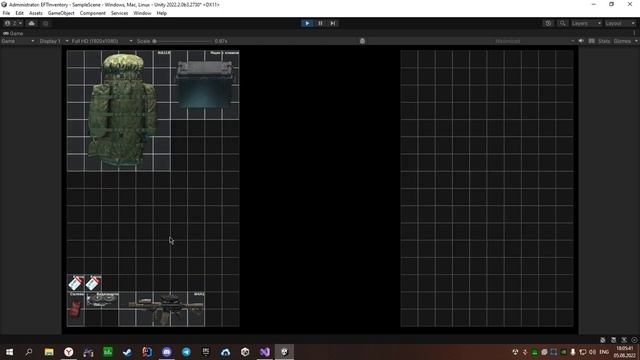Toggle the Stats overlay

pos(604,41)
